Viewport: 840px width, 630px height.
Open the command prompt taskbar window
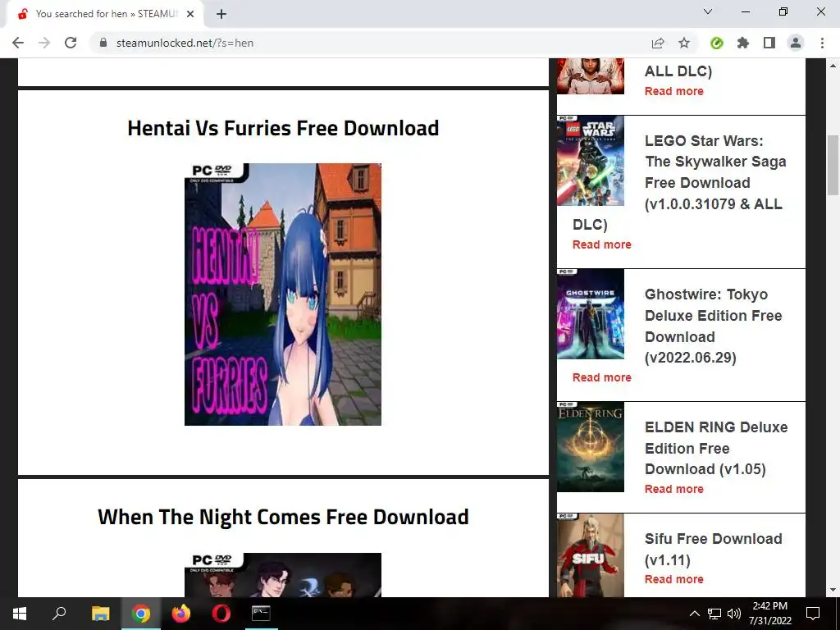261,614
